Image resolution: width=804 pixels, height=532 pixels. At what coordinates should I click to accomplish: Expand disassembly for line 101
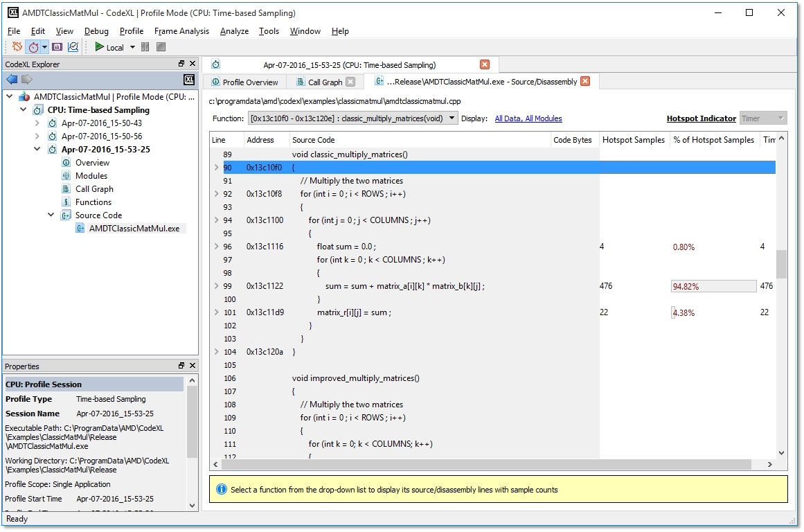pos(216,312)
